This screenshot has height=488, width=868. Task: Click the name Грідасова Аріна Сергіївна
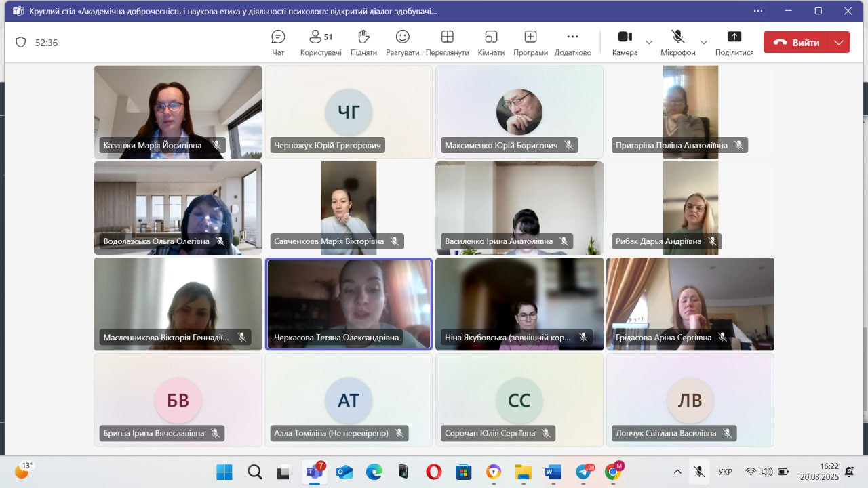tap(663, 337)
